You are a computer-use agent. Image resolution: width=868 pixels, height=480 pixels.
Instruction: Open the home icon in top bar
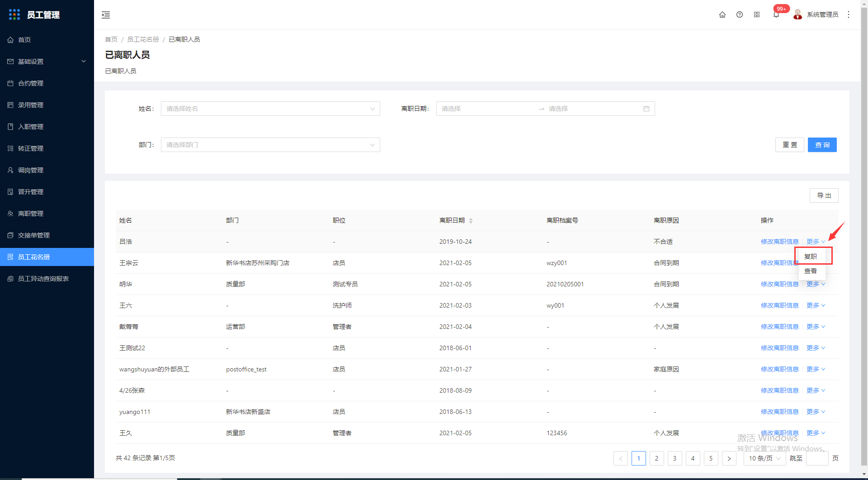pyautogui.click(x=722, y=14)
